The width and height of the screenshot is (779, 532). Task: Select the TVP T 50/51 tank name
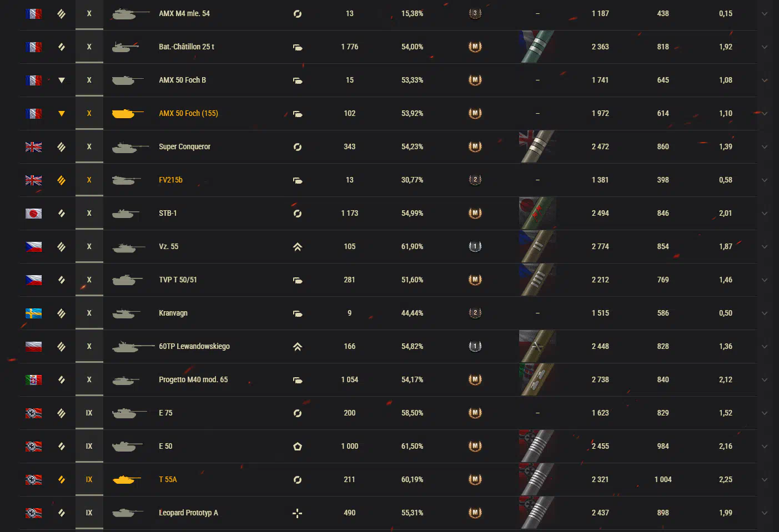click(178, 280)
